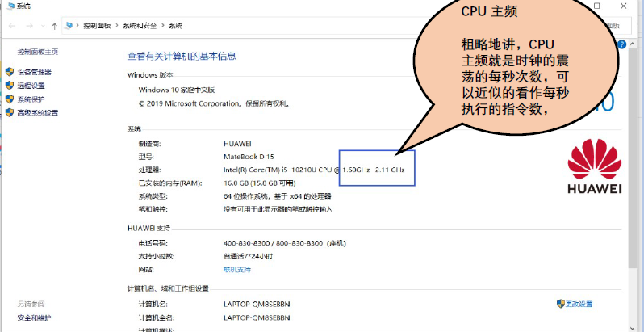Viewport: 644px width, 332px height.
Task: Select the processor text Intel(R) Core(TM) i5-10210U
Action: pos(270,170)
